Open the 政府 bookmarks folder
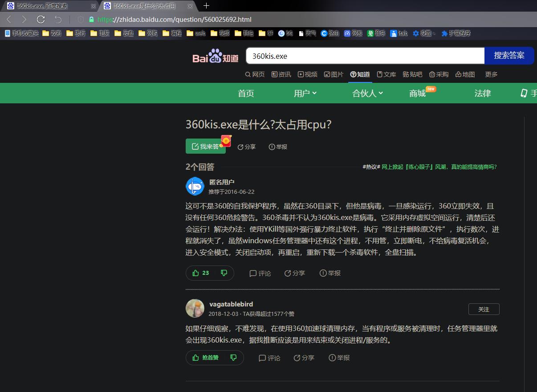The width and height of the screenshot is (537, 392). (52, 33)
